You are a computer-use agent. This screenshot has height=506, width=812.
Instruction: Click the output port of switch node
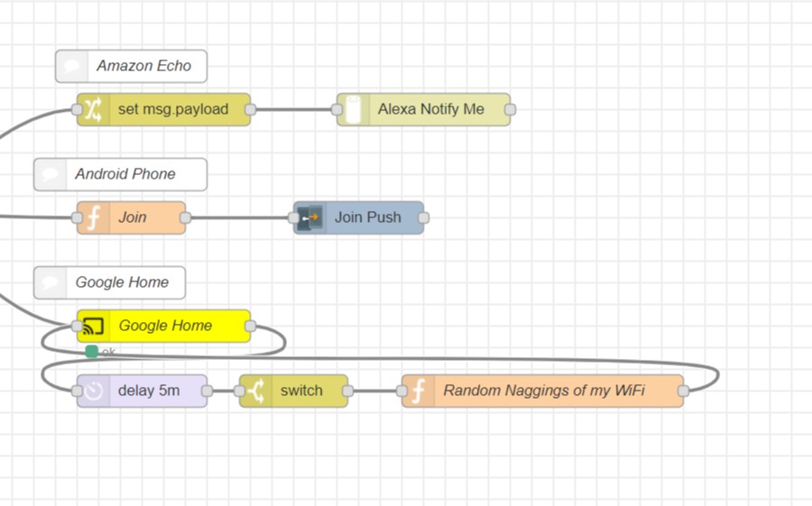(x=348, y=391)
